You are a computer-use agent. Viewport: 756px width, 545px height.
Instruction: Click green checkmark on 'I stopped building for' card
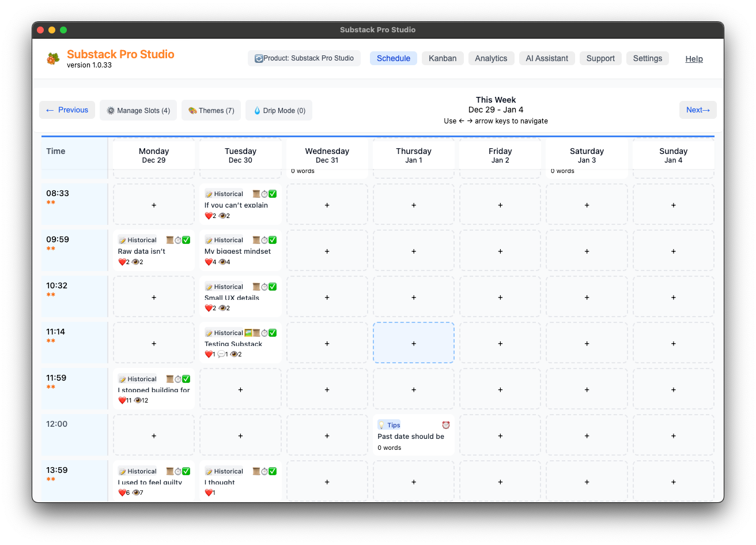click(186, 379)
